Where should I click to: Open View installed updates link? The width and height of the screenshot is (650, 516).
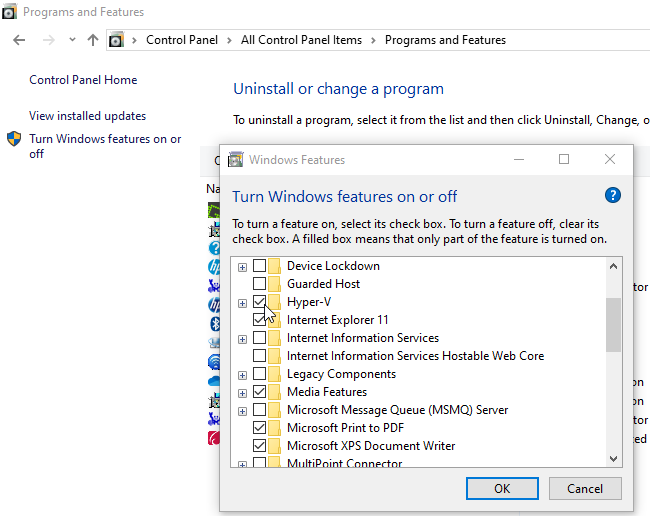coord(87,116)
